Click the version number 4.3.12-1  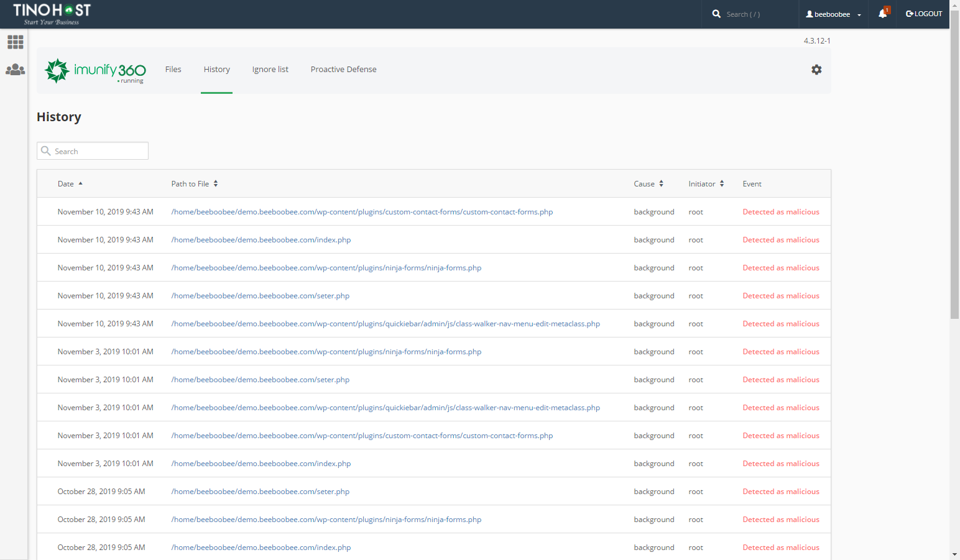[817, 41]
